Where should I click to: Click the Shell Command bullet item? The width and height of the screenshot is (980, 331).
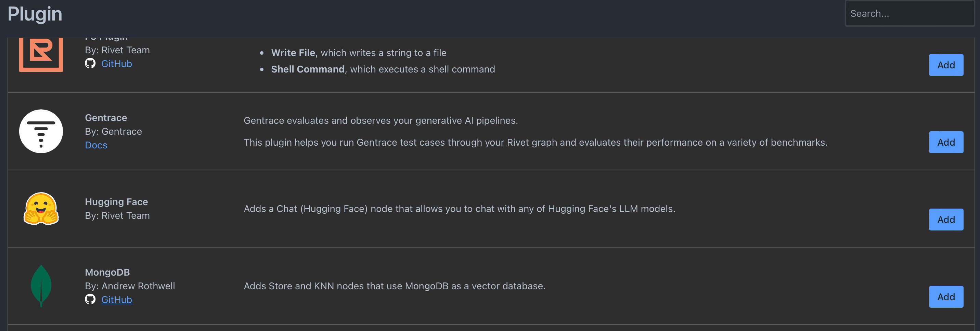point(383,69)
